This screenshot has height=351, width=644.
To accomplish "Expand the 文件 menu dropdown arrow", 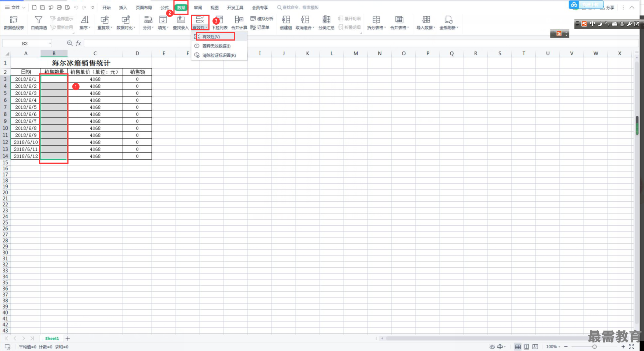I will [x=24, y=7].
